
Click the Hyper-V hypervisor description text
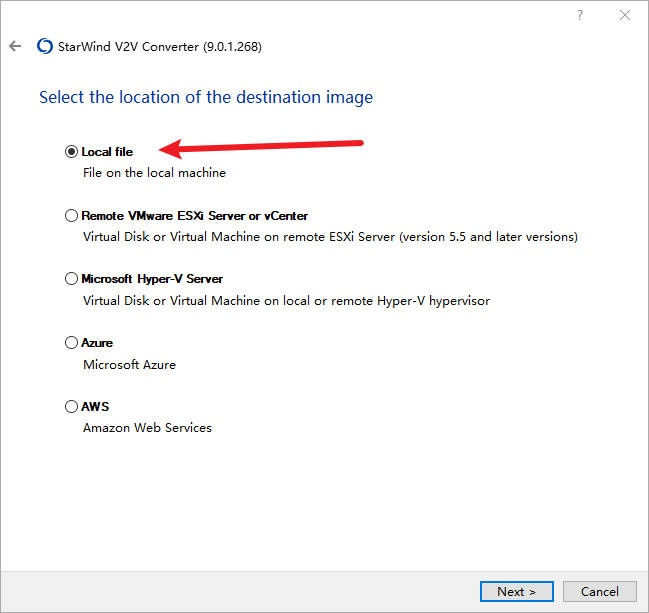286,300
